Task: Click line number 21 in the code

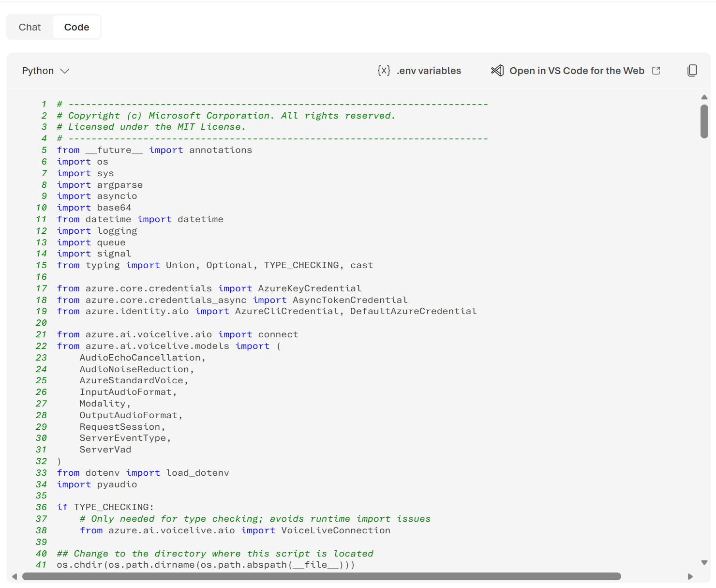Action: (41, 334)
